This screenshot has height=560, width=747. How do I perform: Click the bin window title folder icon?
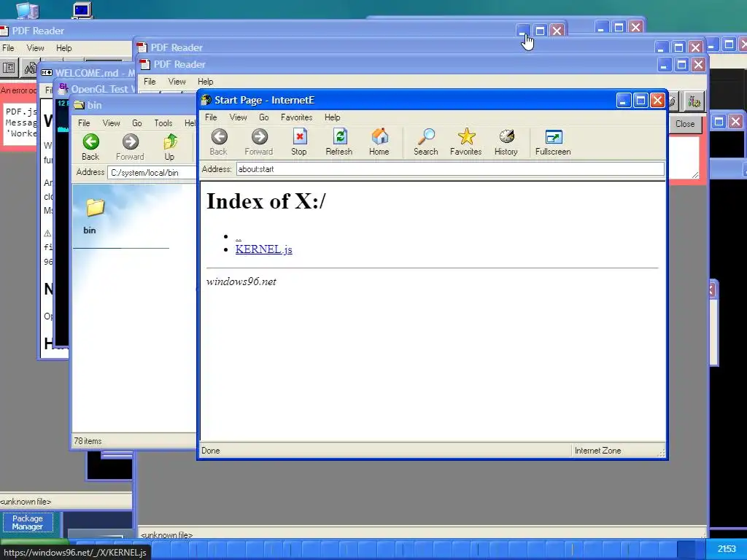79,105
